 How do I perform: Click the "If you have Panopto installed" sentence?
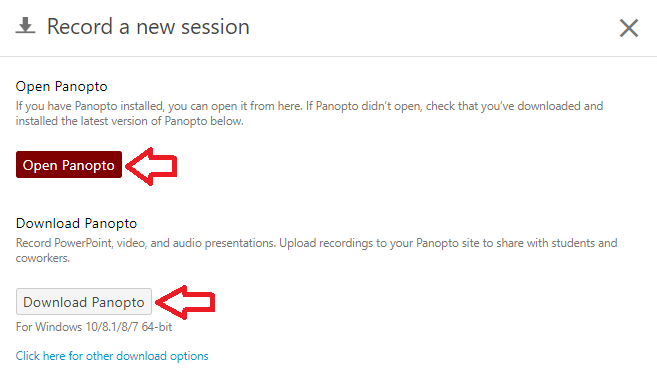coord(159,106)
